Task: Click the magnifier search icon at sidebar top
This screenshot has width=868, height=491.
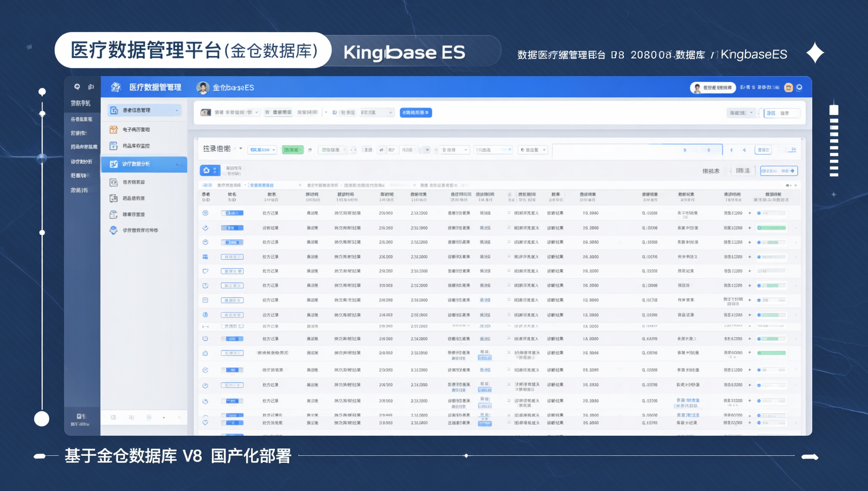Action: click(77, 86)
